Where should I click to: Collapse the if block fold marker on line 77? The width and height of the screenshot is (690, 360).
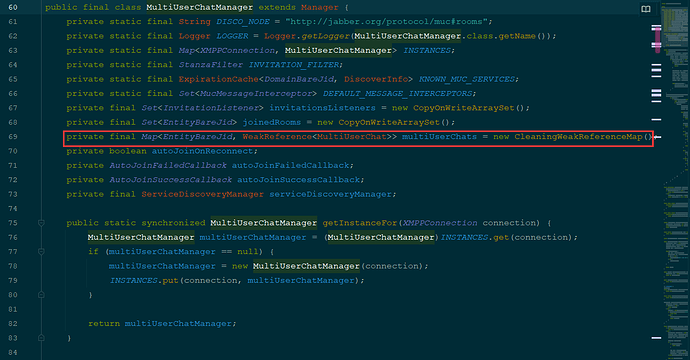[41, 252]
